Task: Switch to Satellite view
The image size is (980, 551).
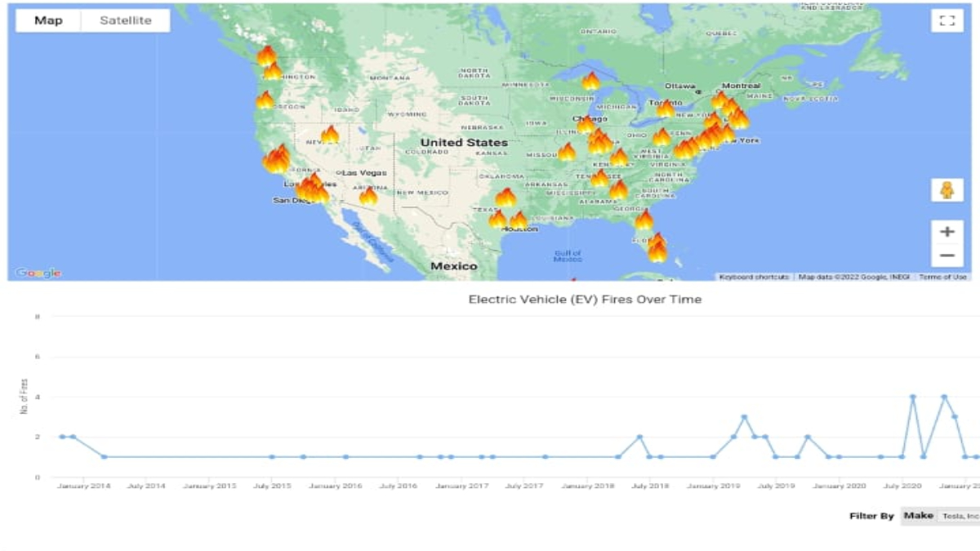Action: pyautogui.click(x=124, y=20)
